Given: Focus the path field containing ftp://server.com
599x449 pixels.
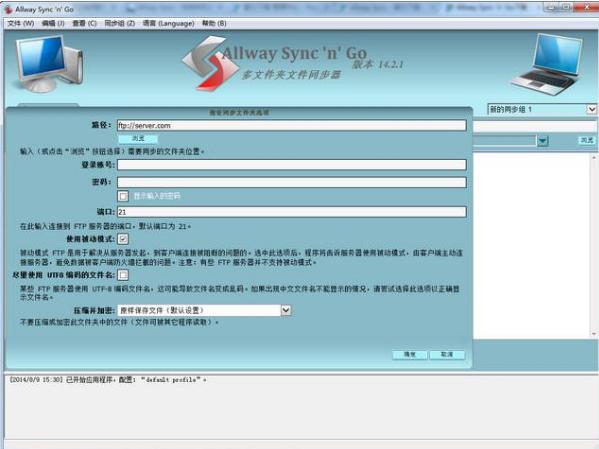Looking at the screenshot, I should [291, 125].
